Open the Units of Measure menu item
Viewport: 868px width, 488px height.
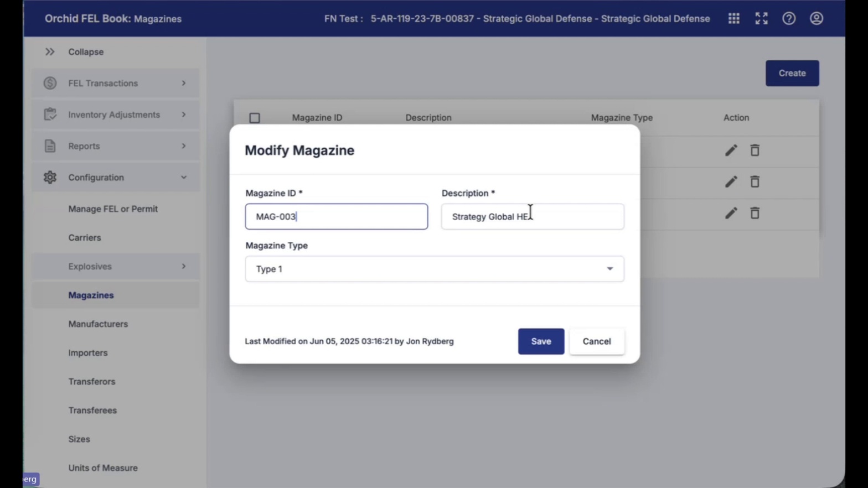coord(103,468)
